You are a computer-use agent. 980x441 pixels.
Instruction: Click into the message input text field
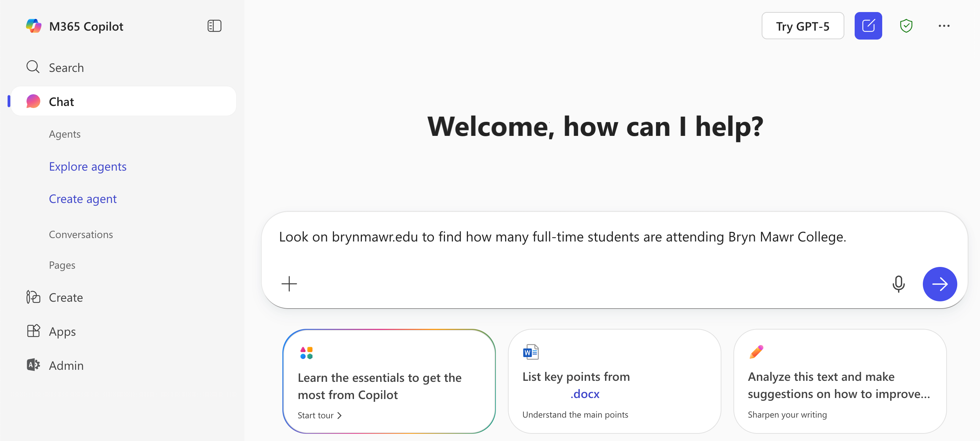click(x=562, y=237)
